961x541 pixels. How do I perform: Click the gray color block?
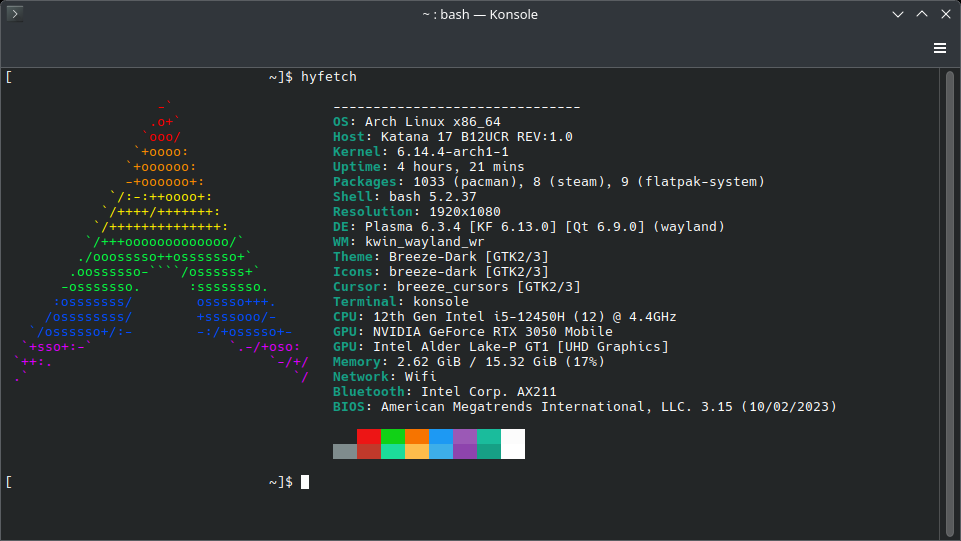[x=345, y=452]
